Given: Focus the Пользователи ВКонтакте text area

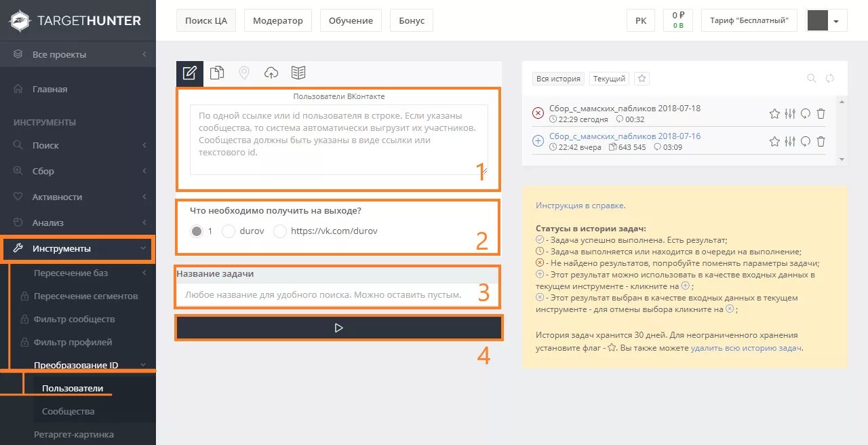Looking at the screenshot, I should (338, 140).
